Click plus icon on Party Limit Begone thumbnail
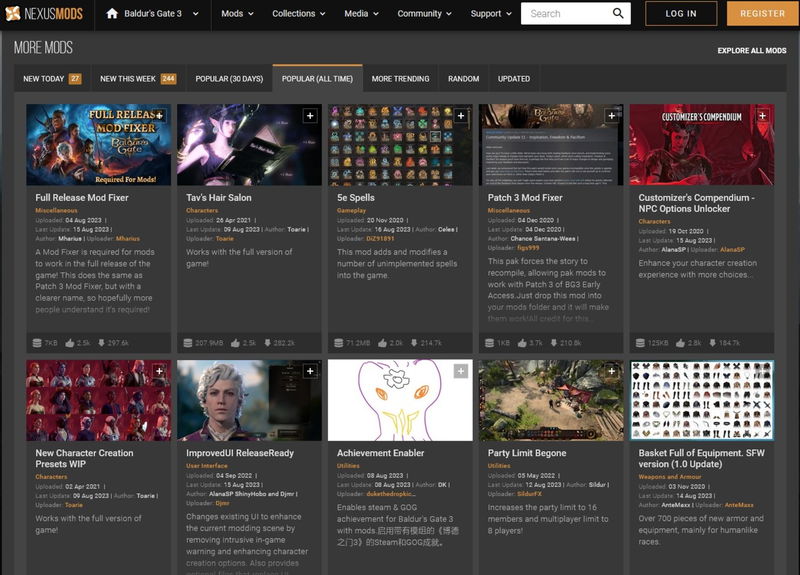This screenshot has height=575, width=800. tap(612, 371)
